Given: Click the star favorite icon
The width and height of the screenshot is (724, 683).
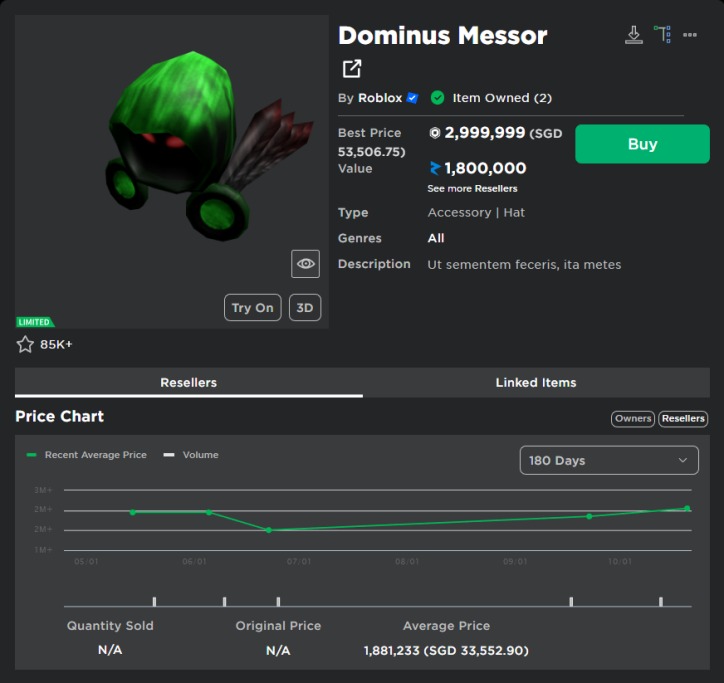Looking at the screenshot, I should [x=25, y=344].
